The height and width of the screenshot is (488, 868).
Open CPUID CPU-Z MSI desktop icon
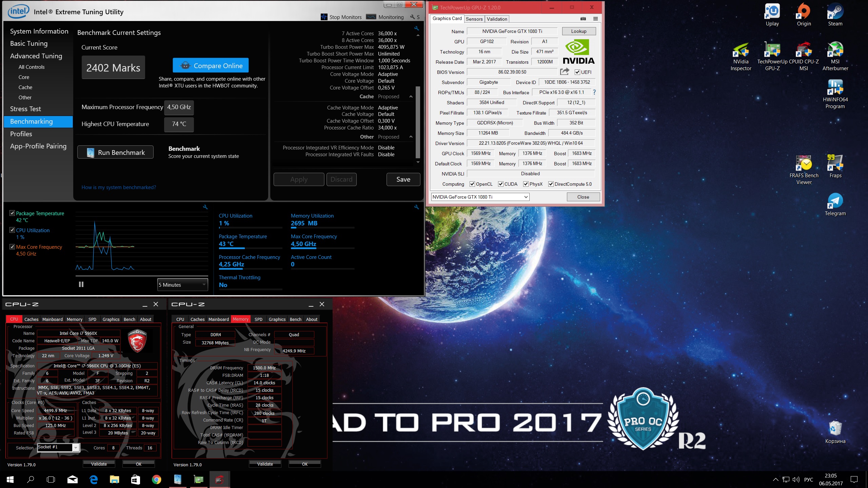[x=804, y=56]
